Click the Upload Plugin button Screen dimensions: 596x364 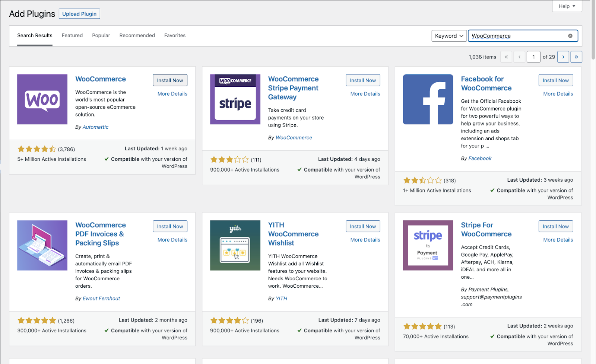point(79,14)
